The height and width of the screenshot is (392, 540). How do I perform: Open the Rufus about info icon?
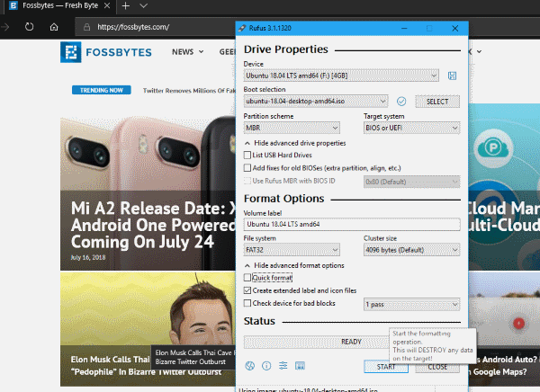pyautogui.click(x=266, y=366)
